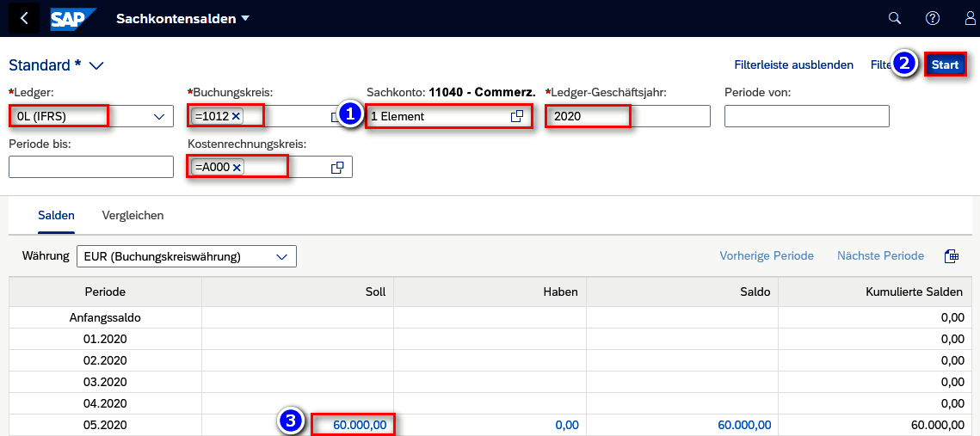Select the Salden tab
Image resolution: width=980 pixels, height=436 pixels.
56,215
